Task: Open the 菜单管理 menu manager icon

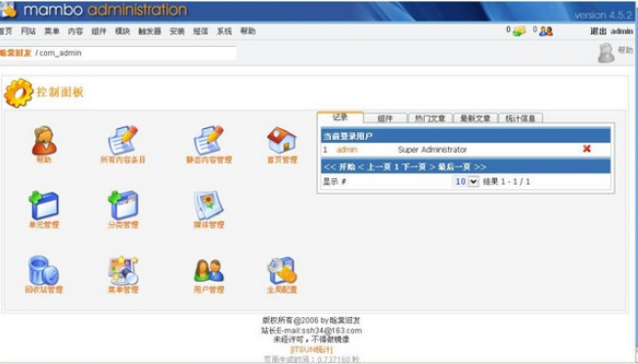Action: [123, 270]
